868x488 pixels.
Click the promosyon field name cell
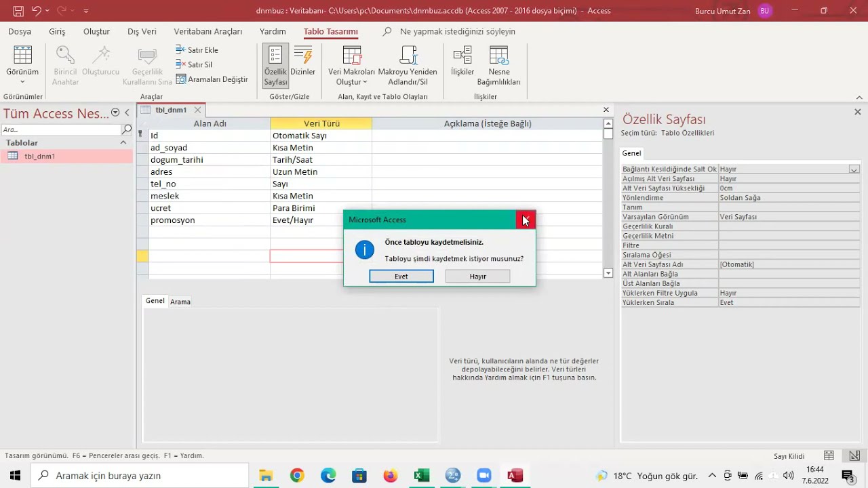[x=210, y=220]
